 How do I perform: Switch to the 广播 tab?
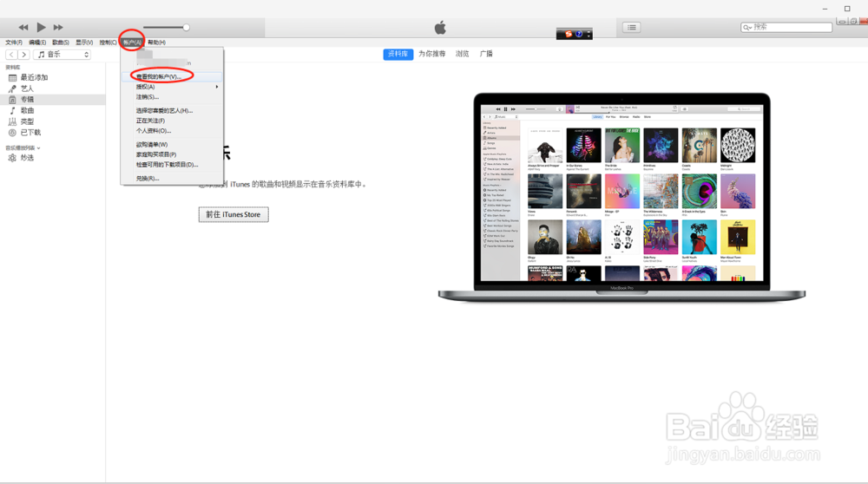[x=486, y=54]
